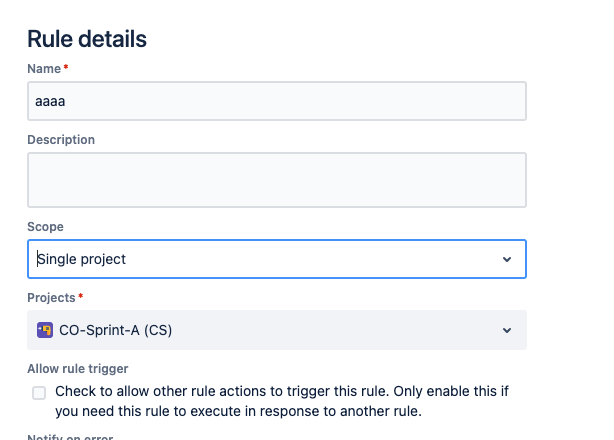The width and height of the screenshot is (614, 440).
Task: Click the Projects field chevron arrow
Action: [507, 330]
